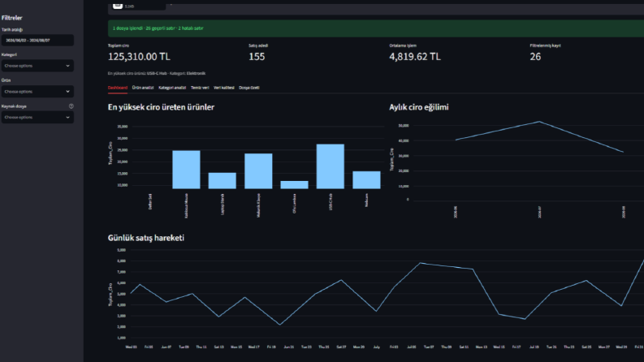Click the Kablosuz Mouse bar in chart
This screenshot has height=362, width=644.
(x=186, y=170)
